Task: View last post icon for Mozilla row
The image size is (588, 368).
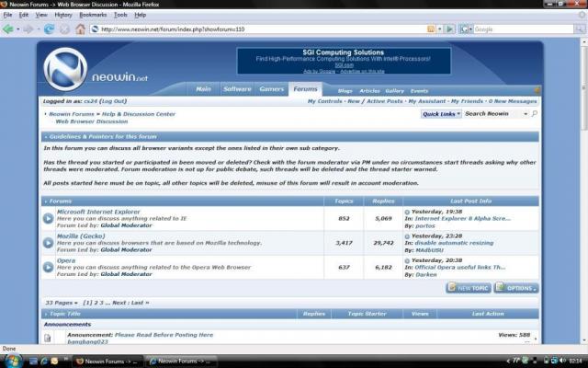Action: pyautogui.click(x=407, y=236)
